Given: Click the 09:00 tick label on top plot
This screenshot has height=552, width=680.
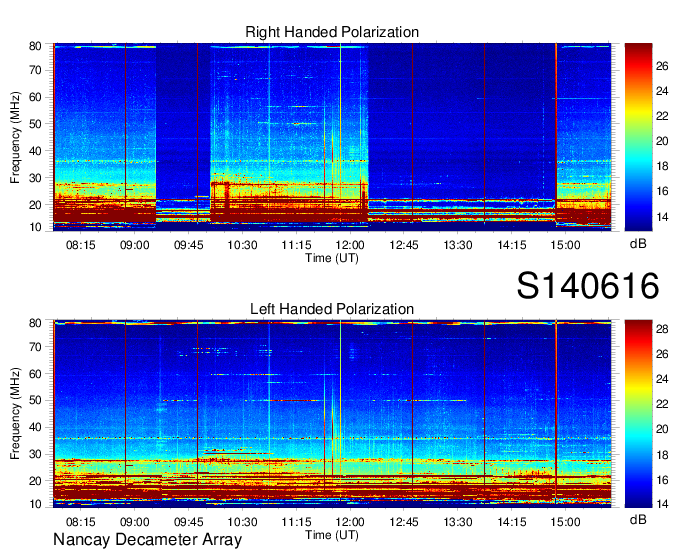Looking at the screenshot, I should pos(134,245).
